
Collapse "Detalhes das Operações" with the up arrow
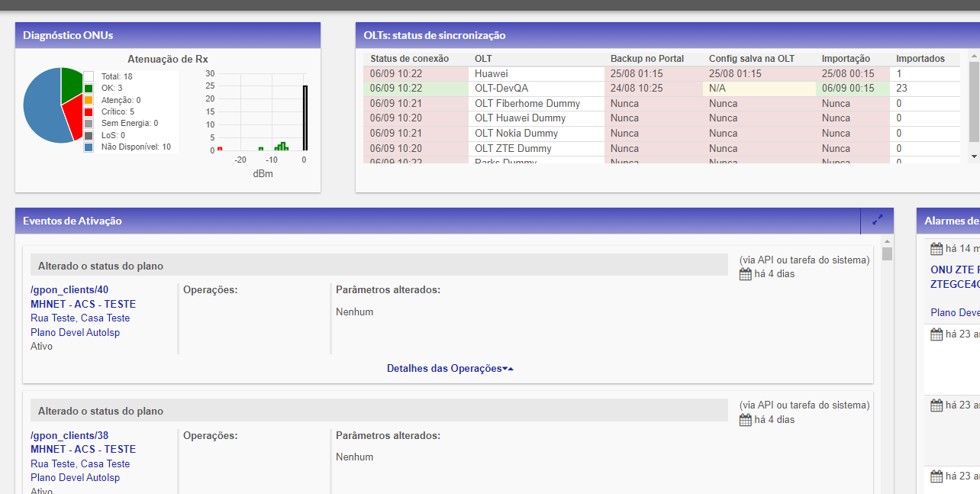(511, 367)
